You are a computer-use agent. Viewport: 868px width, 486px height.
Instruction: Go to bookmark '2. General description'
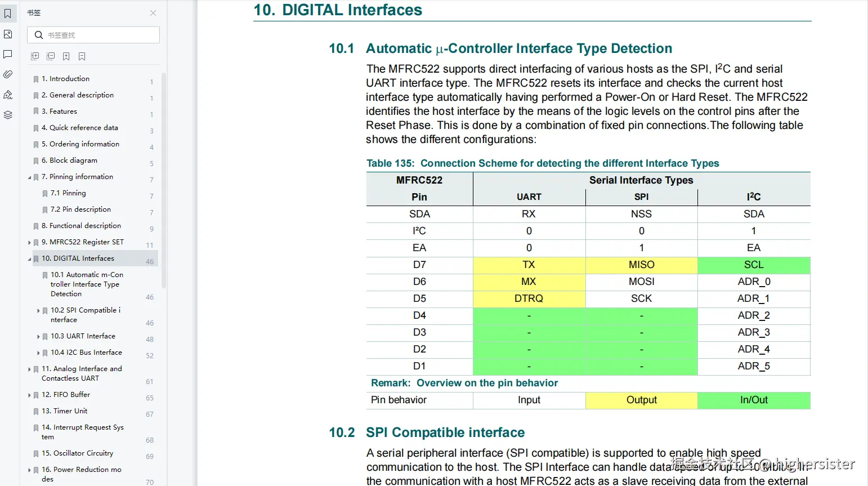pos(78,95)
